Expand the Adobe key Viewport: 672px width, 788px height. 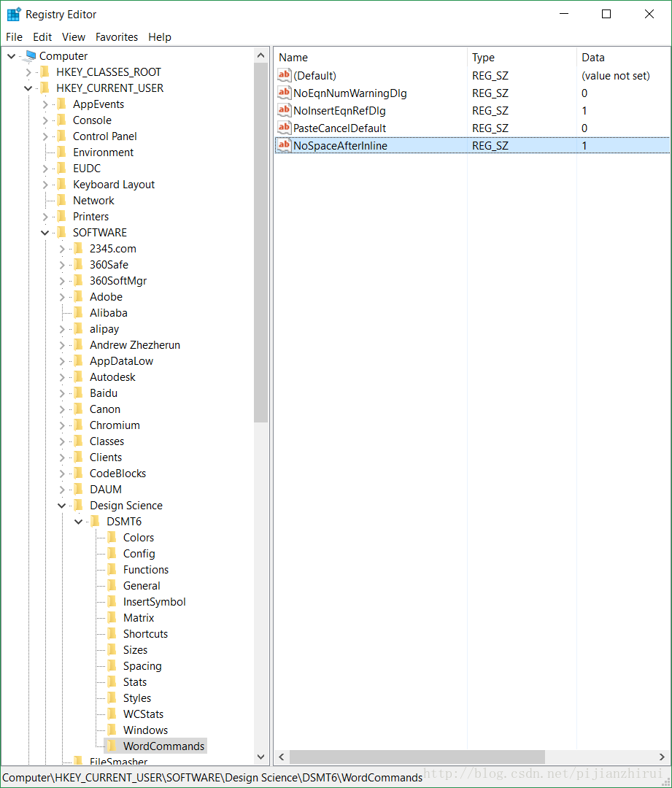point(62,296)
